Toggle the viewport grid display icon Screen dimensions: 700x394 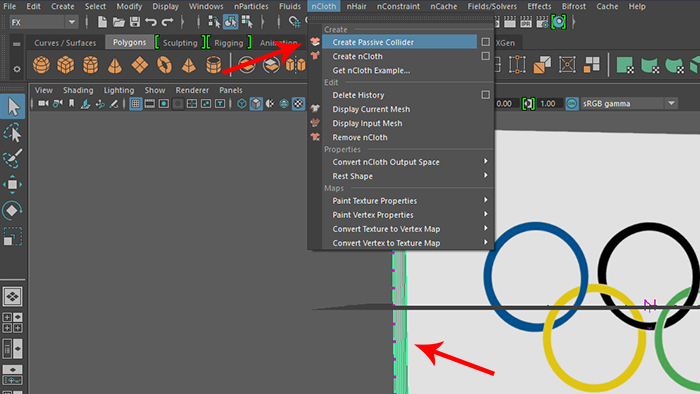(135, 104)
